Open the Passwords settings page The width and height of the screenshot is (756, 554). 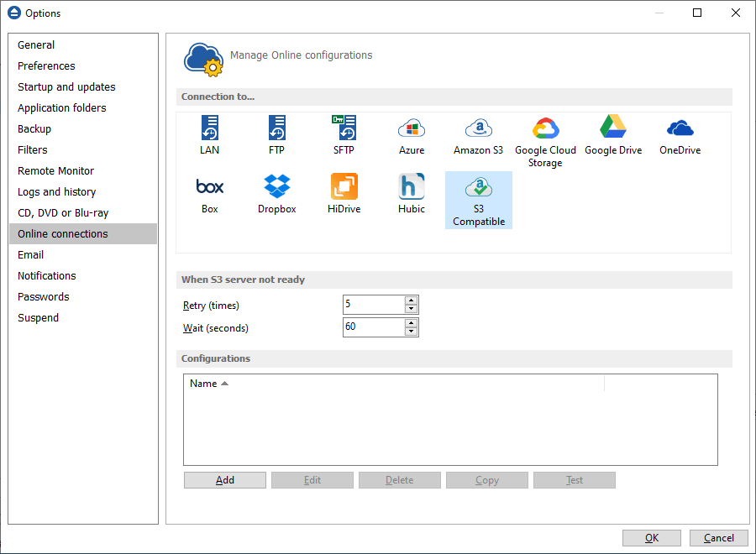(x=83, y=297)
